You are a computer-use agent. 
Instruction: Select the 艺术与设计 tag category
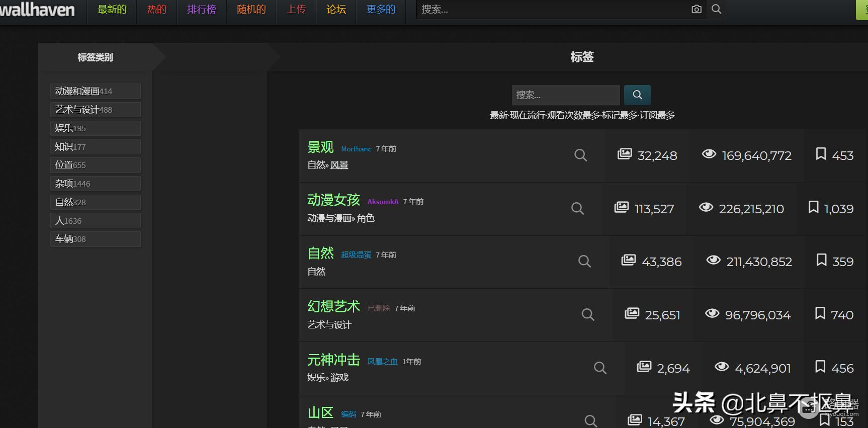pyautogui.click(x=96, y=110)
